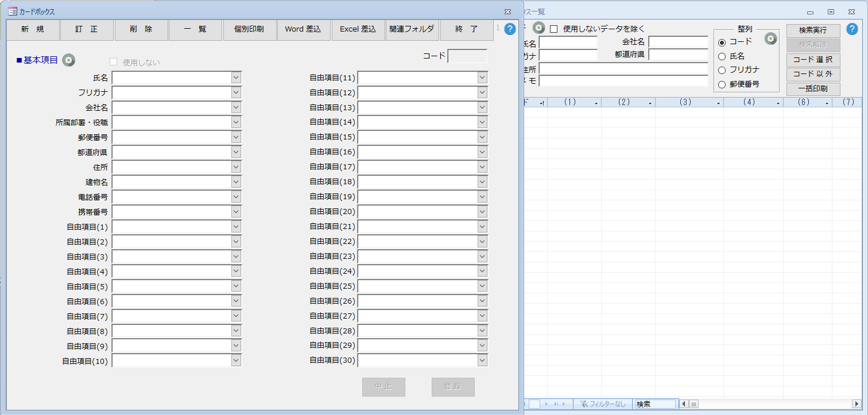The width and height of the screenshot is (868, 415).
Task: Click the Word 差込 button
Action: pyautogui.click(x=303, y=30)
